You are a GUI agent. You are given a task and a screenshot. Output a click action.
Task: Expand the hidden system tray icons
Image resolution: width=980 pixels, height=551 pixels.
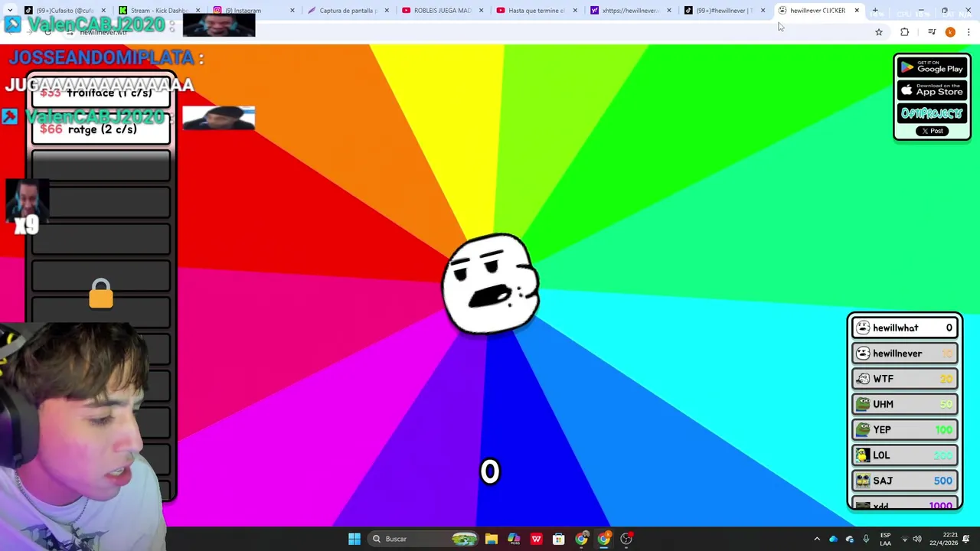[x=817, y=539]
